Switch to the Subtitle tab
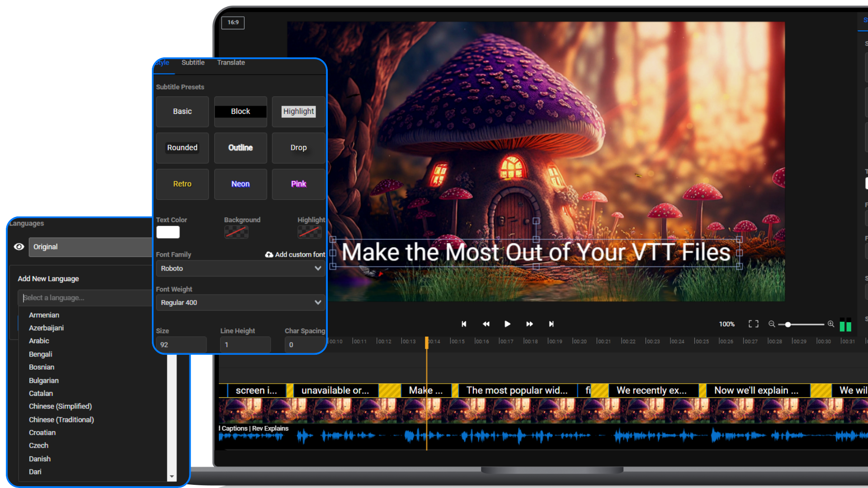The width and height of the screenshot is (868, 488). click(193, 63)
